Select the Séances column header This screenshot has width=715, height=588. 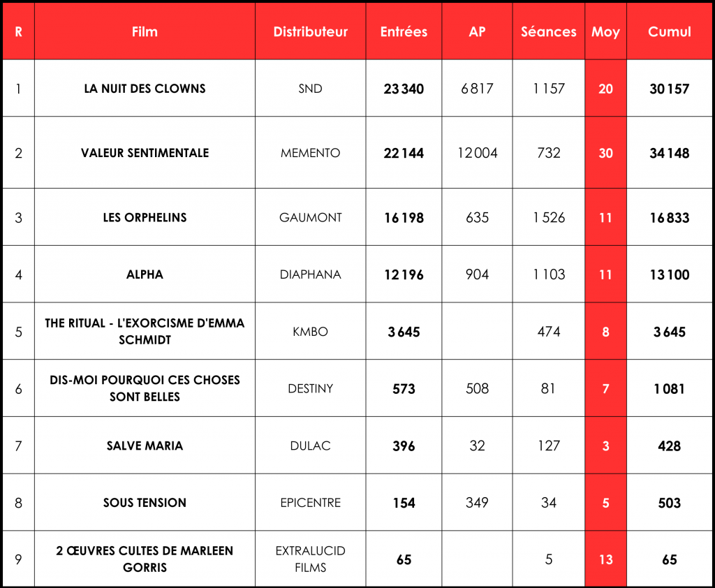point(549,32)
